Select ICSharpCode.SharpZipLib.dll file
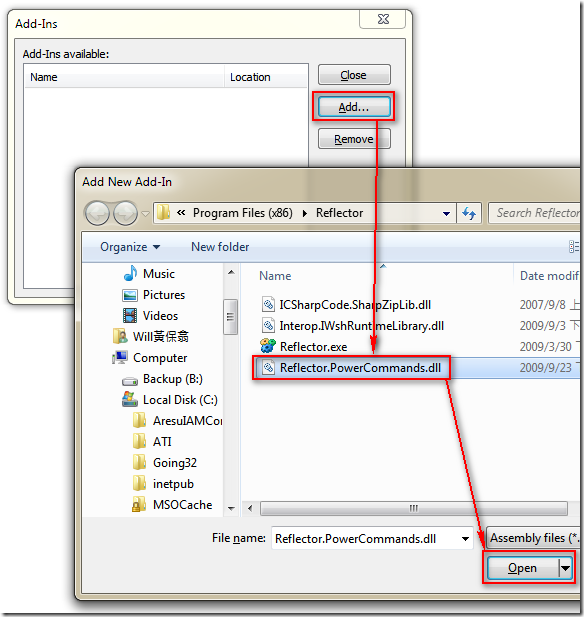Image resolution: width=584 pixels, height=617 pixels. (x=355, y=305)
